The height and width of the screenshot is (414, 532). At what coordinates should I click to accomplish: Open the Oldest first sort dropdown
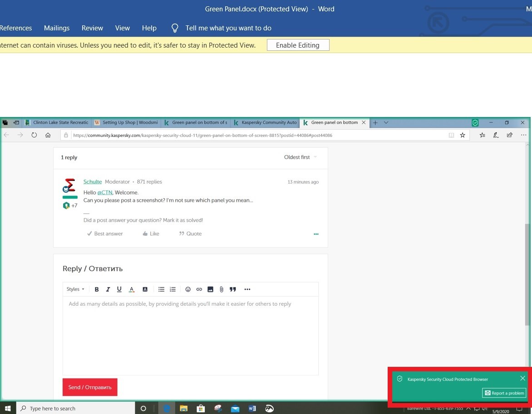pos(300,157)
